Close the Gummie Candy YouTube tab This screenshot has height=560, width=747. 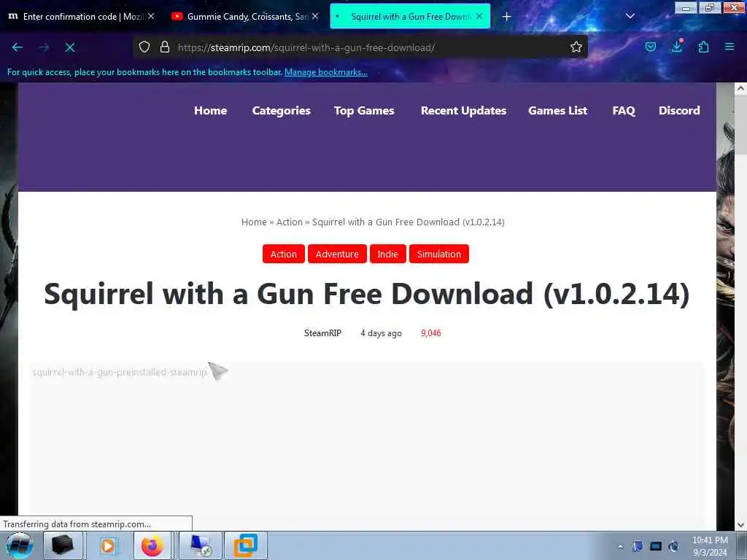(315, 16)
